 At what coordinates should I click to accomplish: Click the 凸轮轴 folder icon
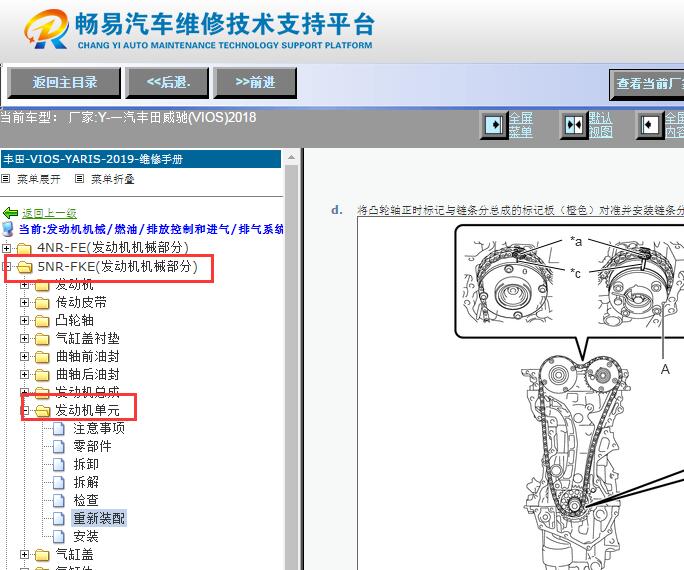42,321
